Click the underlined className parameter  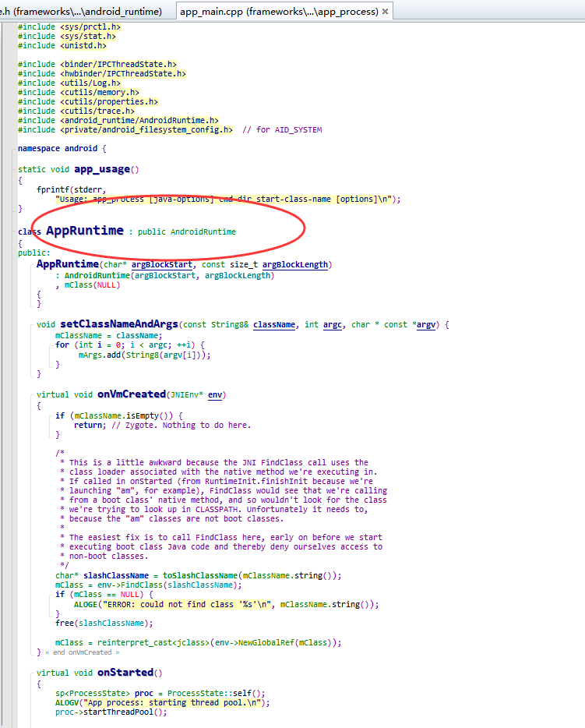tap(274, 325)
